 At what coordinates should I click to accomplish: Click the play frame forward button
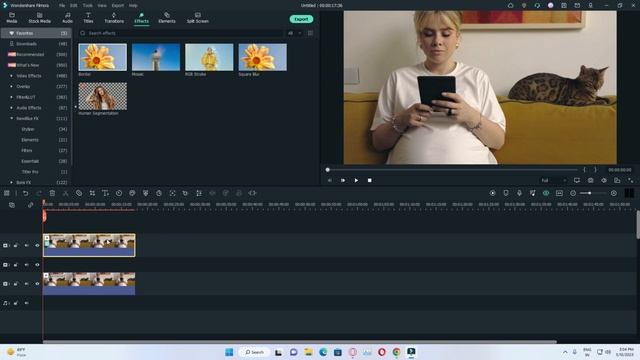(x=343, y=180)
